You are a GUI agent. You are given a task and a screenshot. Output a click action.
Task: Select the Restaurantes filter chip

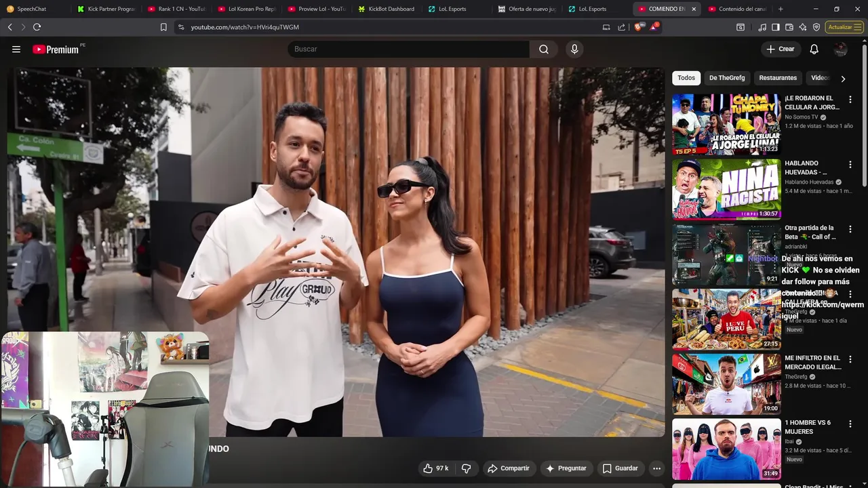778,78
